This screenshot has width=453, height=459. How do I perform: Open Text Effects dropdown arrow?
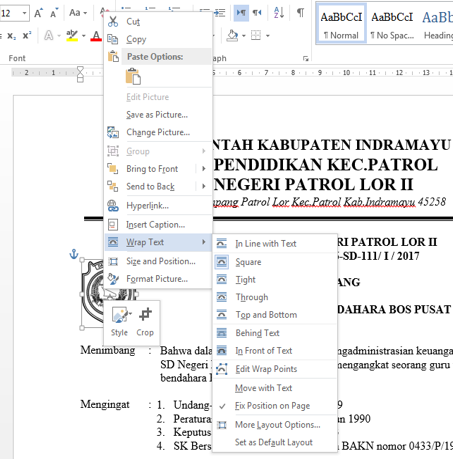pyautogui.click(x=59, y=36)
